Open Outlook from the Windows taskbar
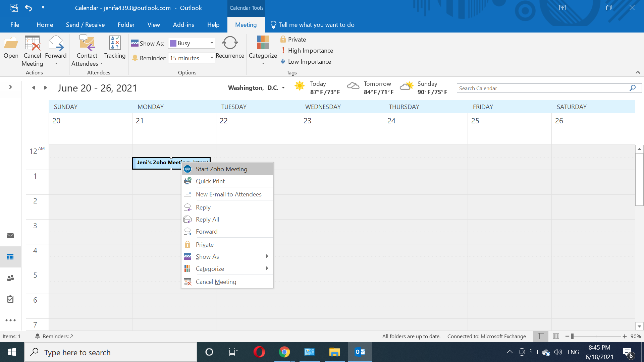The image size is (644, 362). (360, 352)
